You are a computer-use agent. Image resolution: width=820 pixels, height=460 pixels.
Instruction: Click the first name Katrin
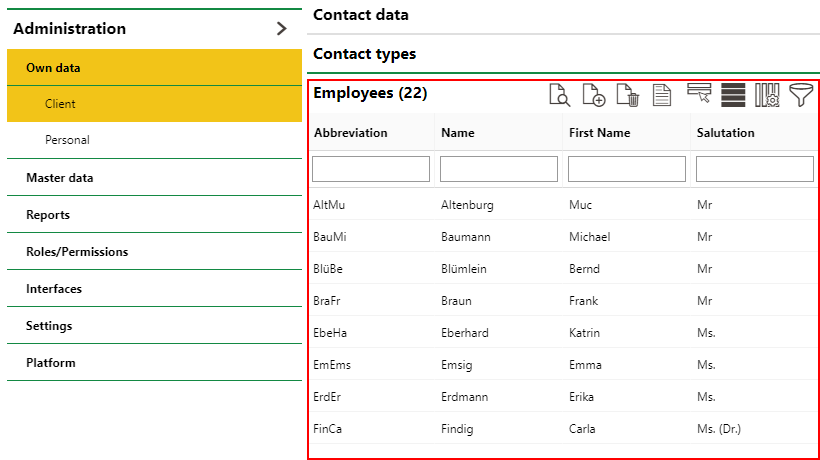click(584, 332)
